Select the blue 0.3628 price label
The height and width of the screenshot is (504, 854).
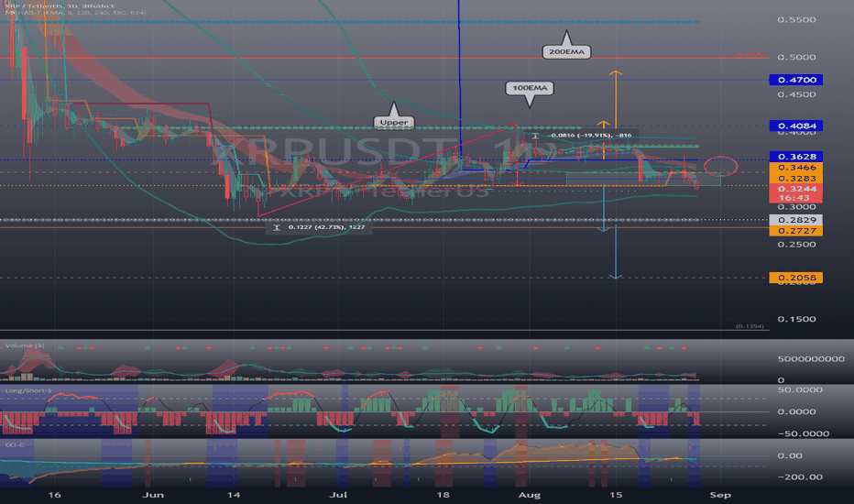click(x=795, y=157)
